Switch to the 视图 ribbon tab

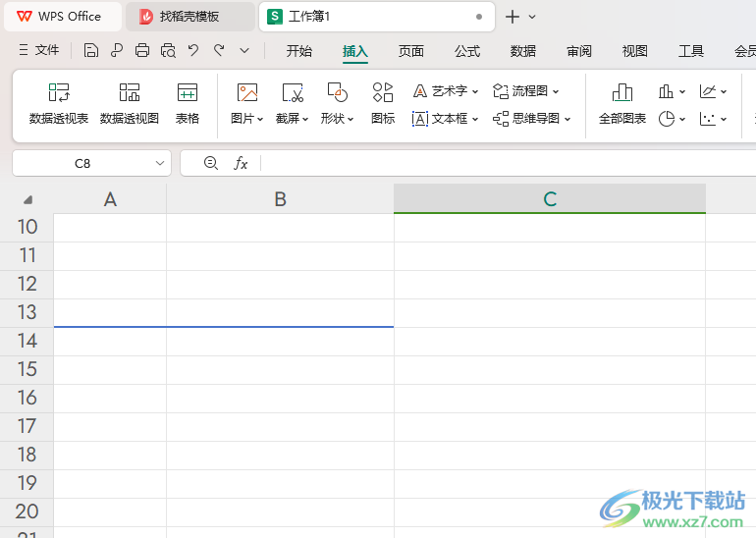click(x=634, y=51)
